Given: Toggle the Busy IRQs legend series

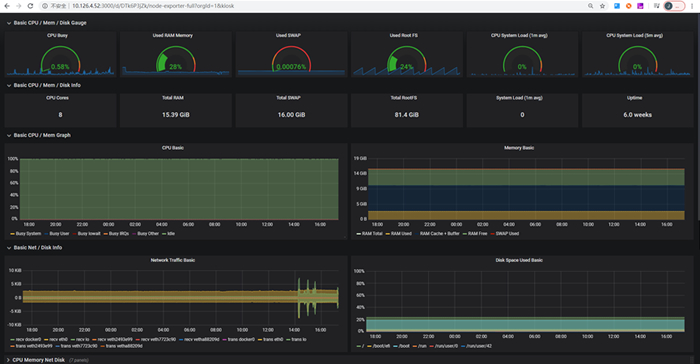Looking at the screenshot, I should point(119,234).
